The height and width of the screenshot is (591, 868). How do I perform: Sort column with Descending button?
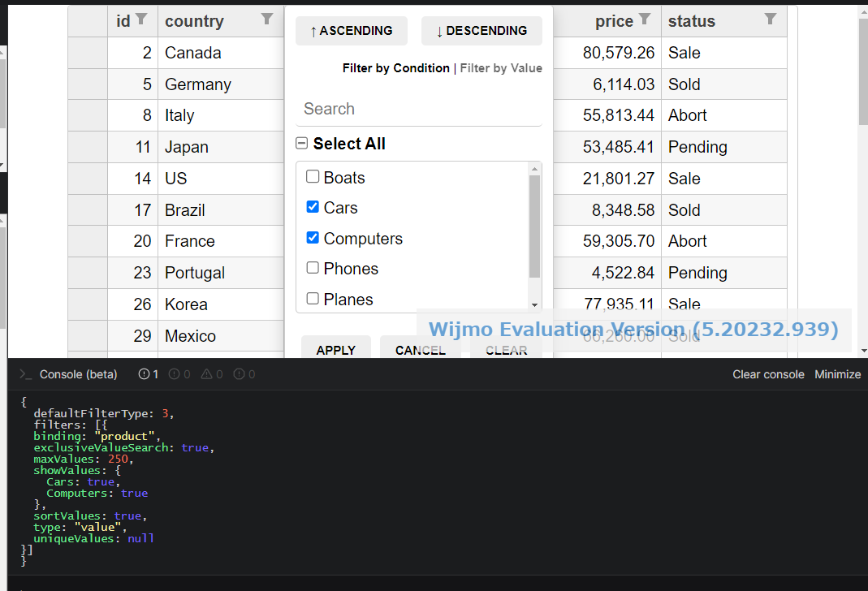click(x=482, y=31)
